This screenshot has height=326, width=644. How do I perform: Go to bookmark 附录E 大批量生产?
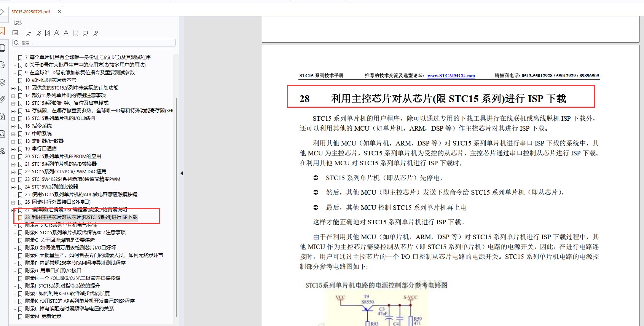click(x=94, y=255)
